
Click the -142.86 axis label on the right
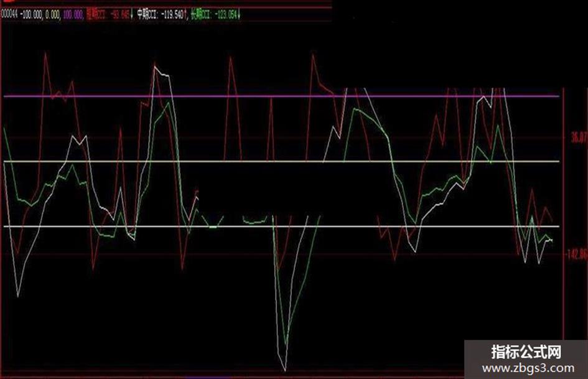pos(576,255)
